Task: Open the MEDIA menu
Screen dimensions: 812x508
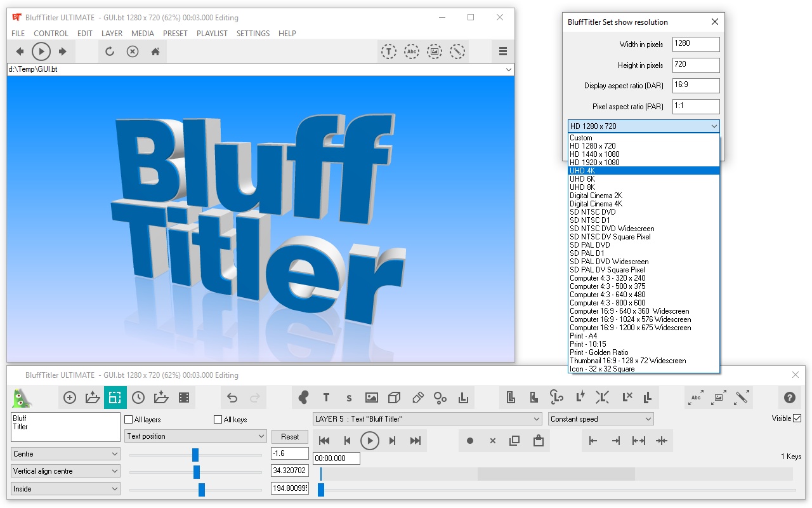Action: click(x=143, y=34)
